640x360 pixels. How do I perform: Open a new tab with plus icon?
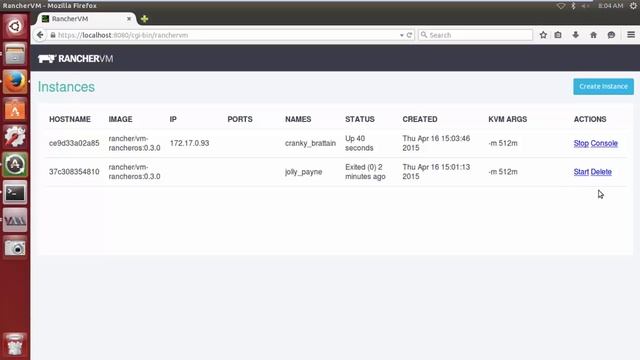pyautogui.click(x=144, y=19)
